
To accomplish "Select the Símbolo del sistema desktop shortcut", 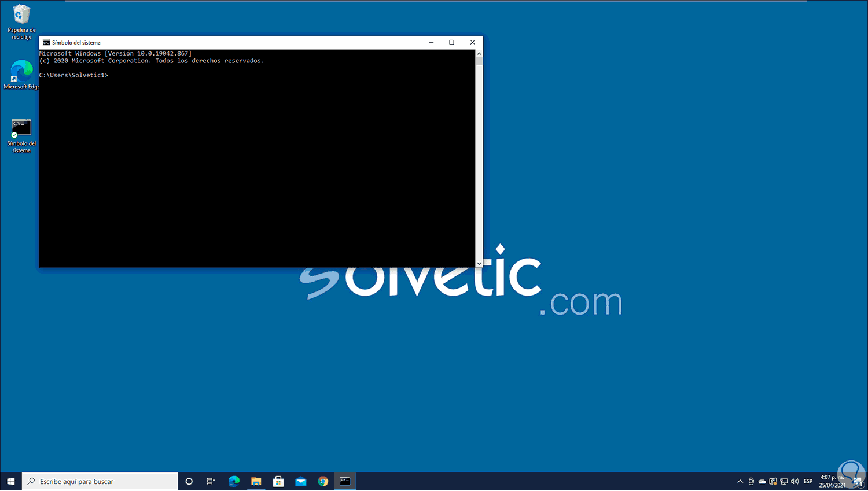I will (x=21, y=136).
